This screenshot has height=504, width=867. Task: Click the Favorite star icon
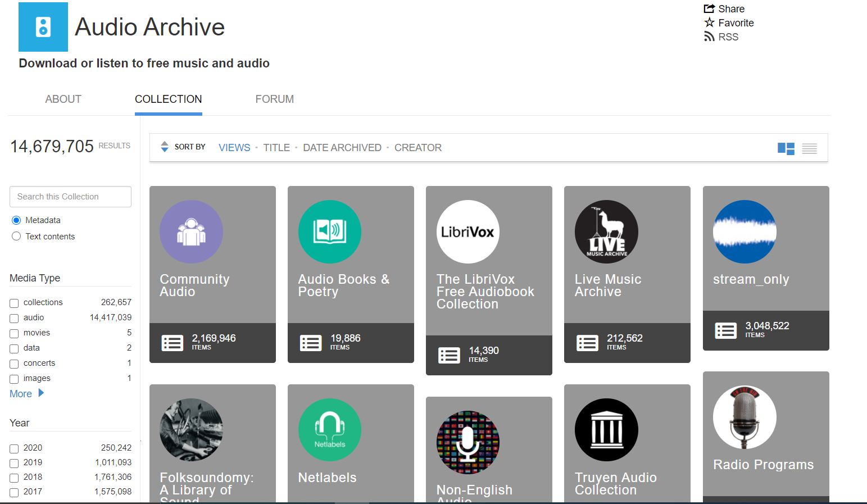point(709,22)
